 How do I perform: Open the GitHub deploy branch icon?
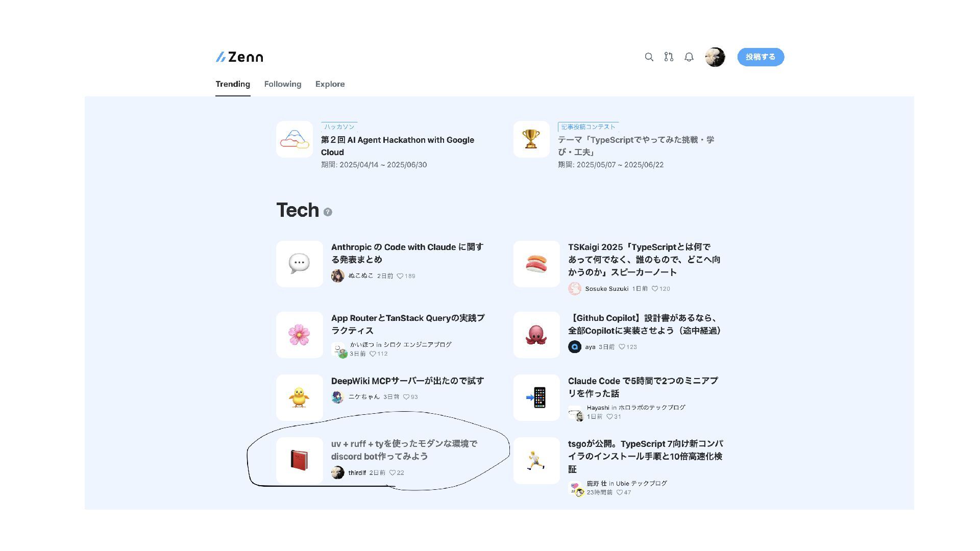click(669, 57)
